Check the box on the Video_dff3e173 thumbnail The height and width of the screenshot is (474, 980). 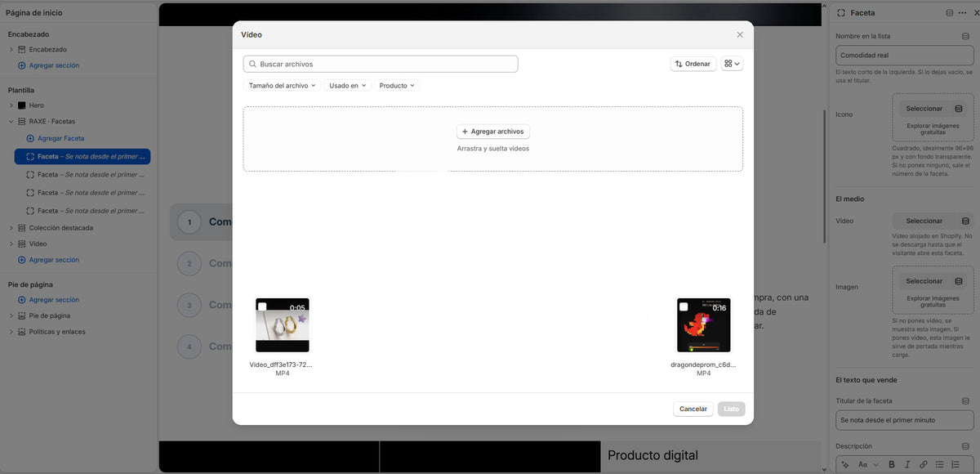(x=262, y=306)
